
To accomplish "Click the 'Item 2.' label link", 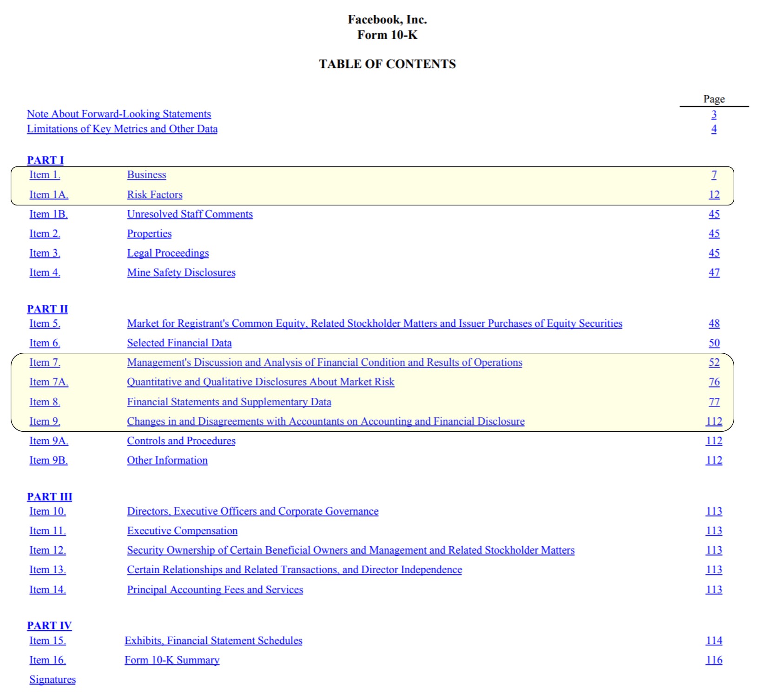I will pyautogui.click(x=45, y=234).
